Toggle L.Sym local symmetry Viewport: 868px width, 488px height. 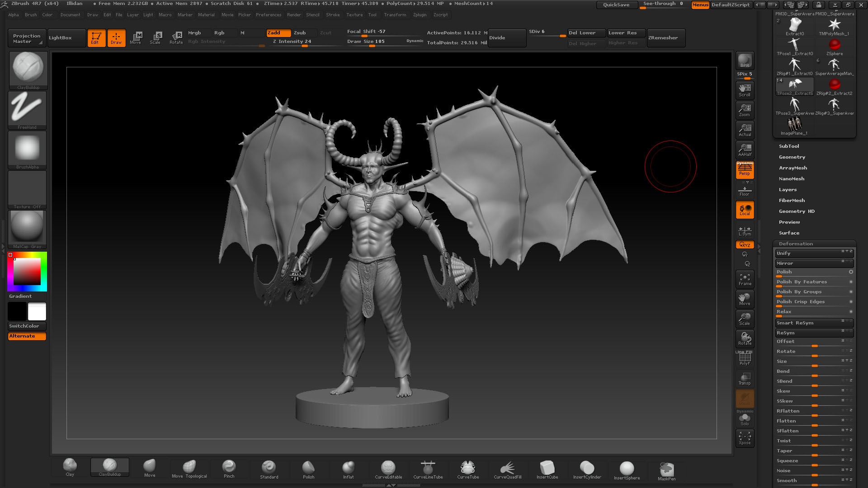(x=745, y=230)
